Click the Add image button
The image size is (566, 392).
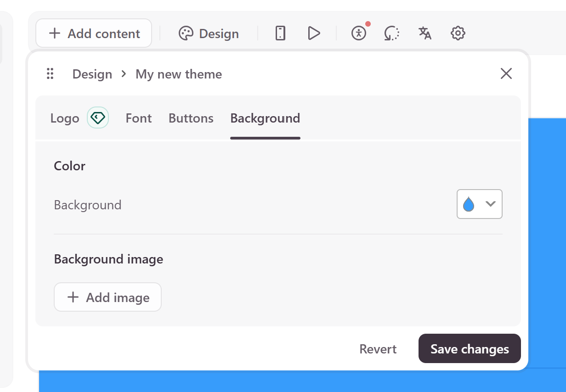(x=108, y=297)
